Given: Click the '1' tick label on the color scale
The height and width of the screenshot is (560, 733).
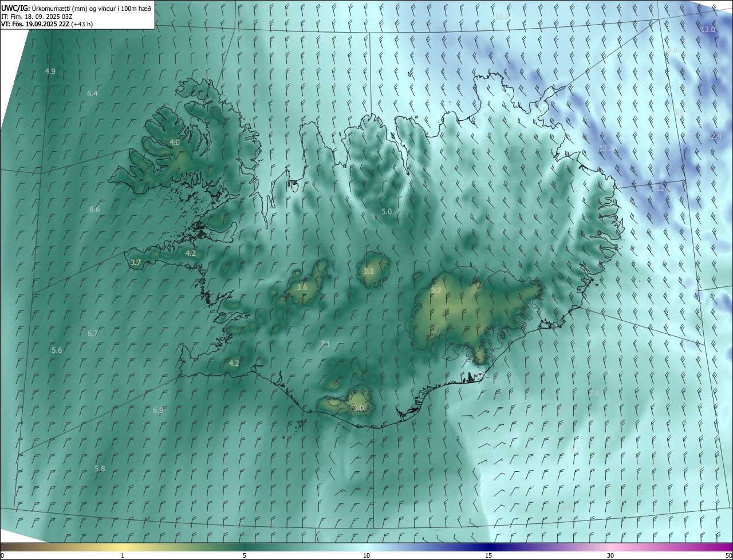Looking at the screenshot, I should coord(123,555).
